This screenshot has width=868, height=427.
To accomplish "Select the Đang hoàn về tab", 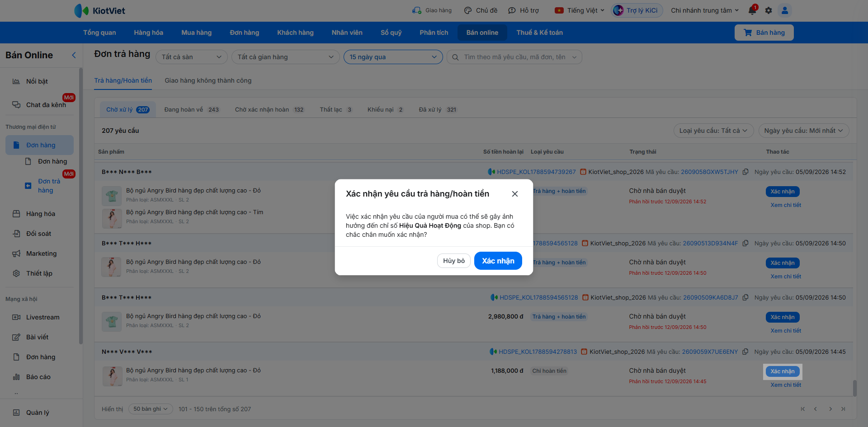I will [191, 110].
